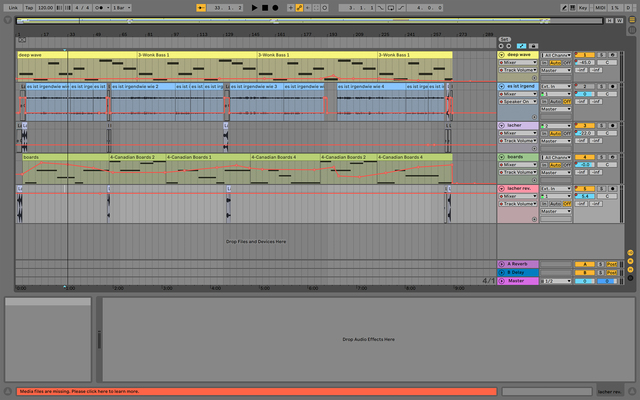
Task: Adjust the Master track volume slider
Action: (x=583, y=281)
